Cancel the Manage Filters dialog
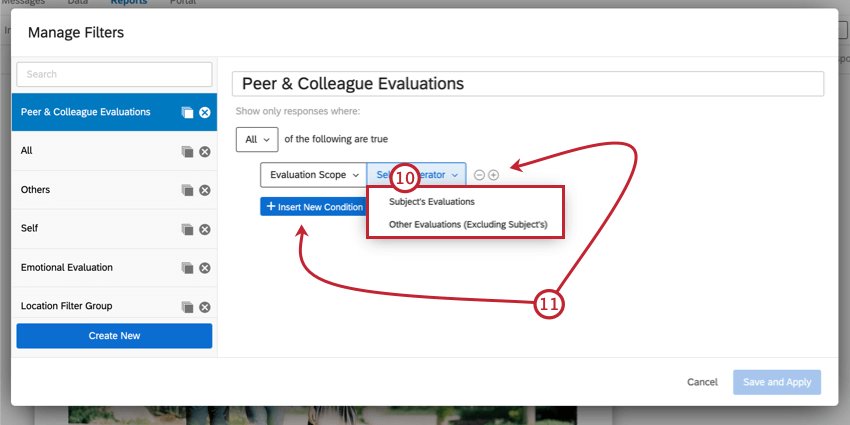This screenshot has width=850, height=425. [702, 382]
